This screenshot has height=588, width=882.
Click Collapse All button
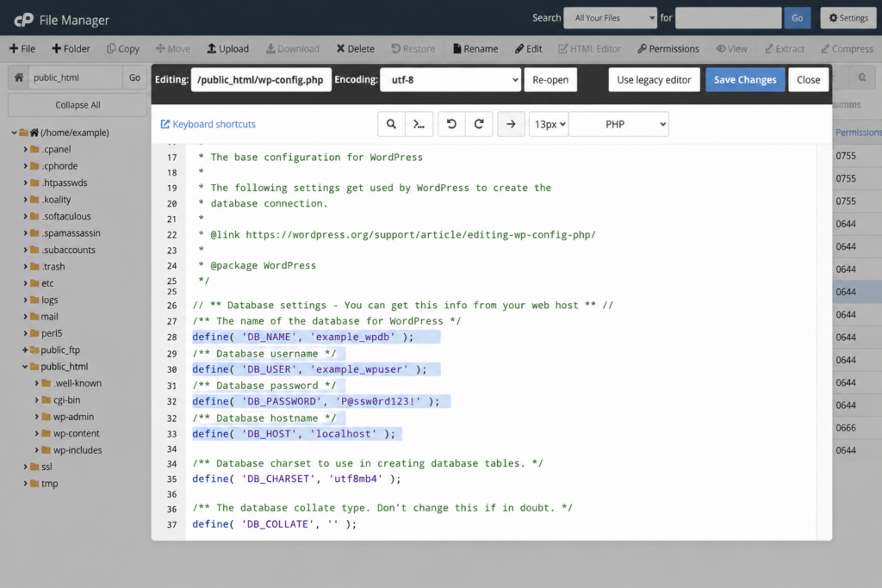tap(78, 105)
